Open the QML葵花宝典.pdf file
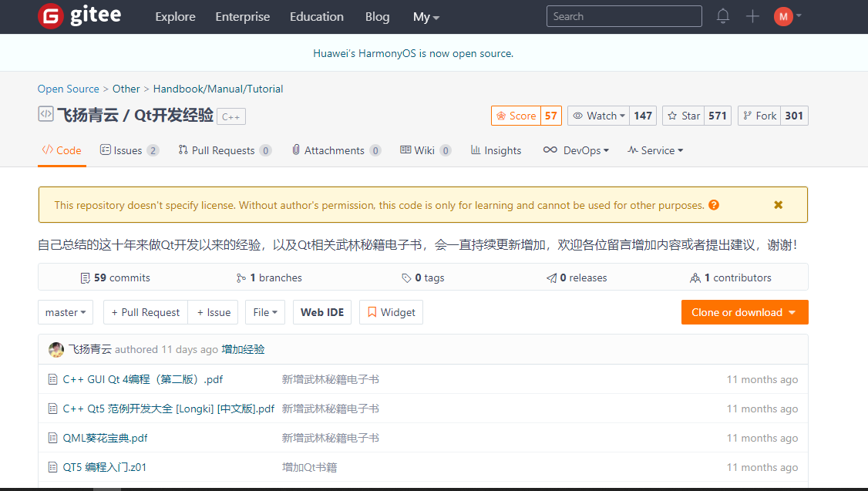 [105, 438]
